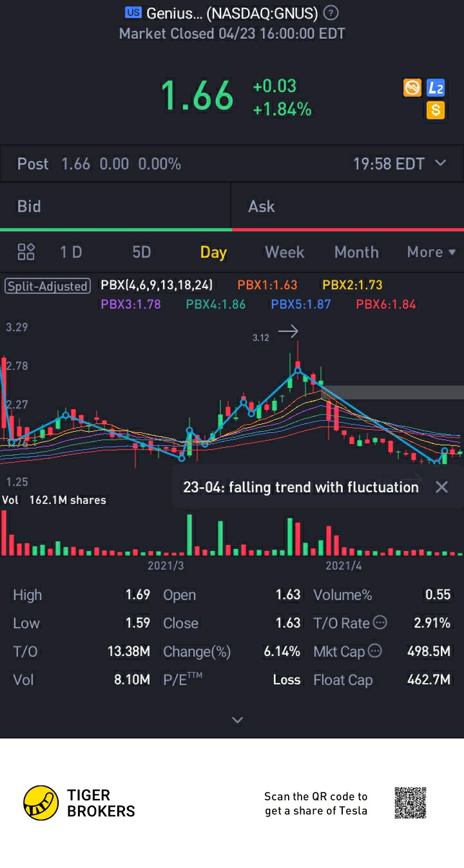This screenshot has width=464, height=868.
Task: Tap the Mkt Cap value 498.5M
Action: pyautogui.click(x=429, y=651)
